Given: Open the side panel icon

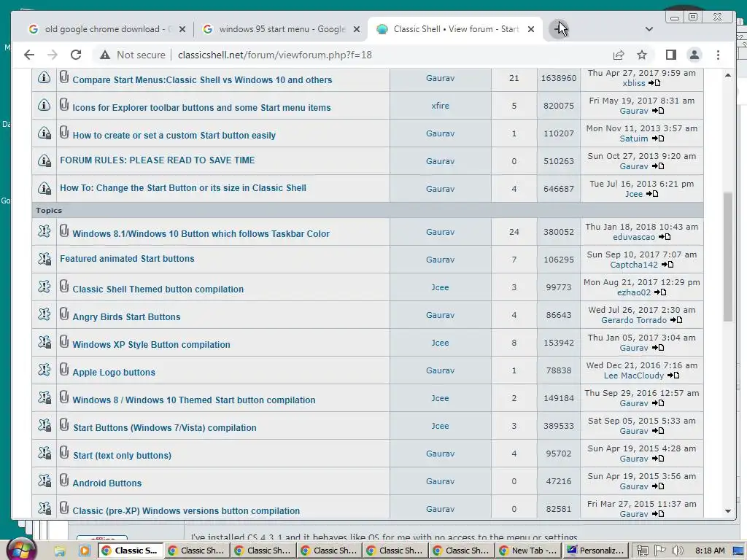Looking at the screenshot, I should coord(671,55).
